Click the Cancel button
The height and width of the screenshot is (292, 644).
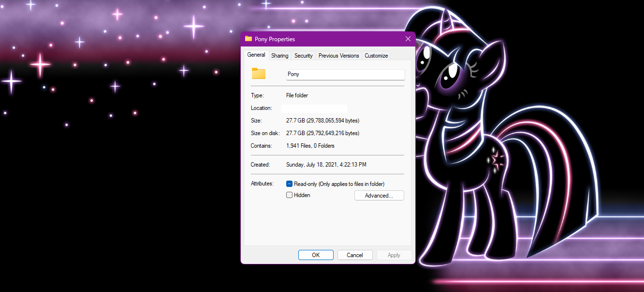355,255
